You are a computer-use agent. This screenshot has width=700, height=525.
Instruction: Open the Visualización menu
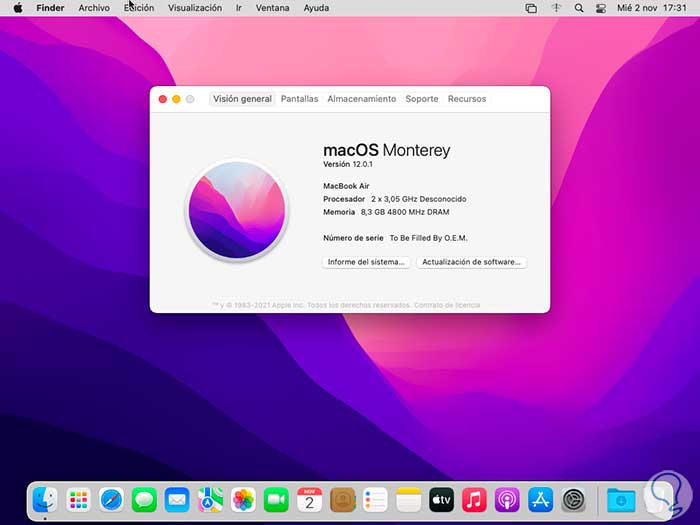coord(195,8)
